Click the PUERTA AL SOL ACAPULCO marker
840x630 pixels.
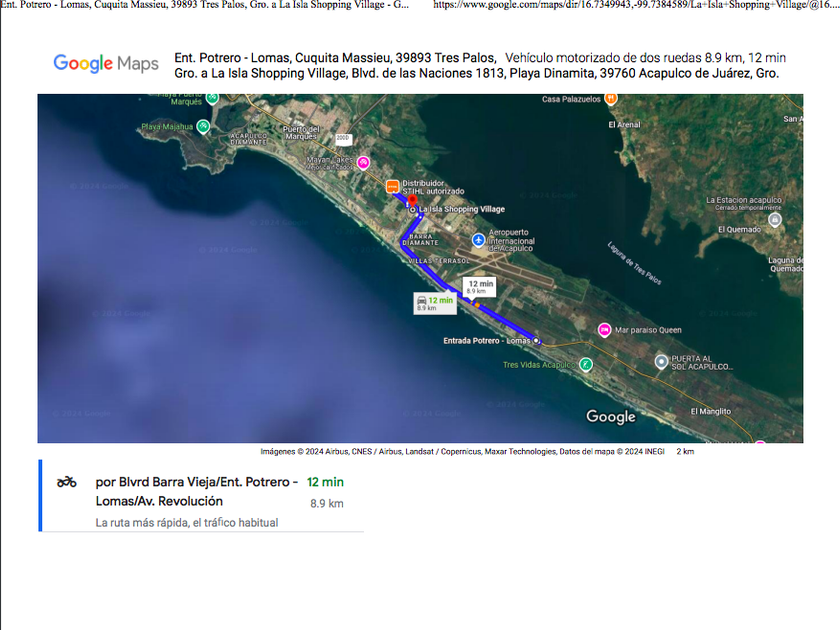click(662, 362)
